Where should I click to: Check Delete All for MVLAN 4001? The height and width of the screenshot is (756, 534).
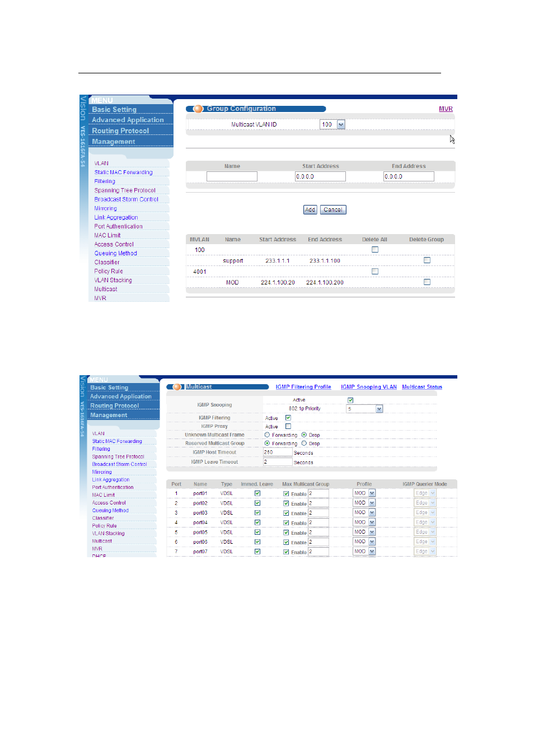click(x=375, y=272)
